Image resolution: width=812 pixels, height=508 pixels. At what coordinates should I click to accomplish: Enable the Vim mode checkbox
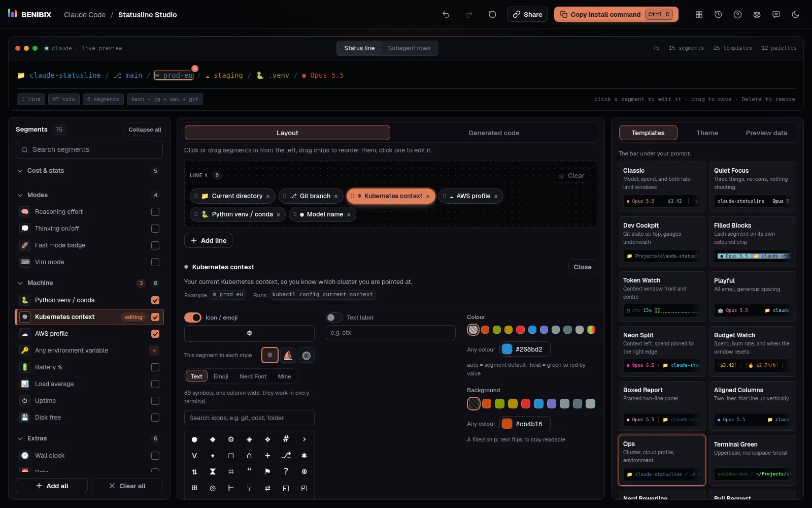(155, 262)
